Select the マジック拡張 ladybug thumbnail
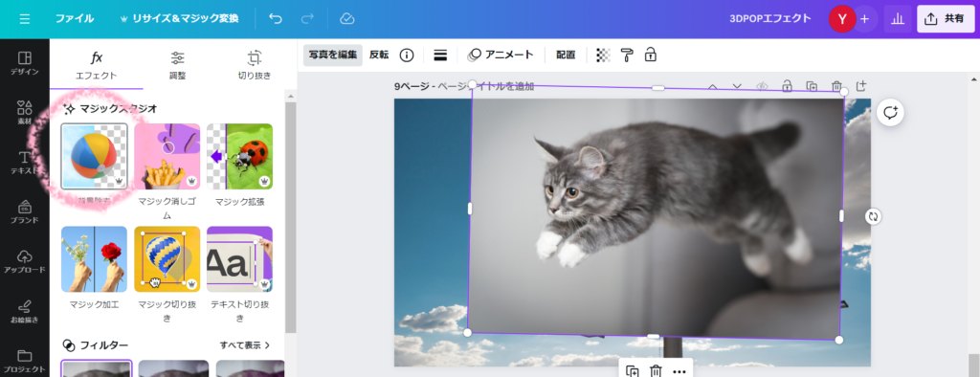This screenshot has width=980, height=377. click(239, 156)
